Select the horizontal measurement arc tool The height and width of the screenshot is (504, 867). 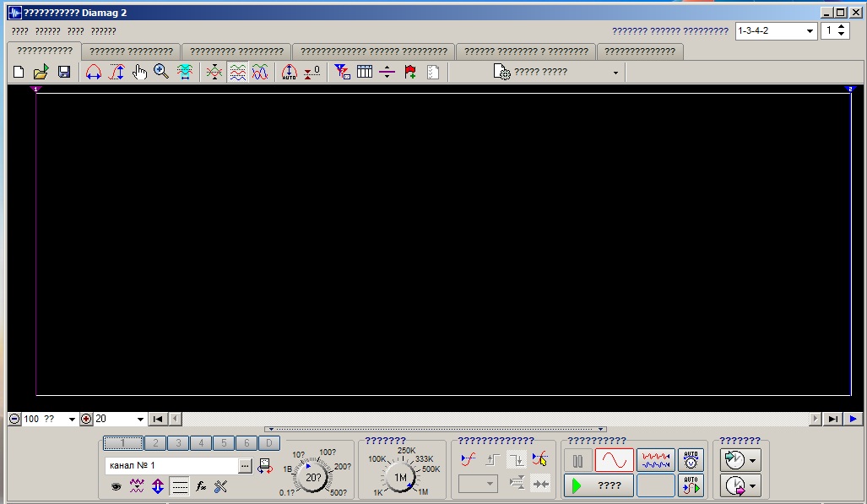[x=94, y=72]
